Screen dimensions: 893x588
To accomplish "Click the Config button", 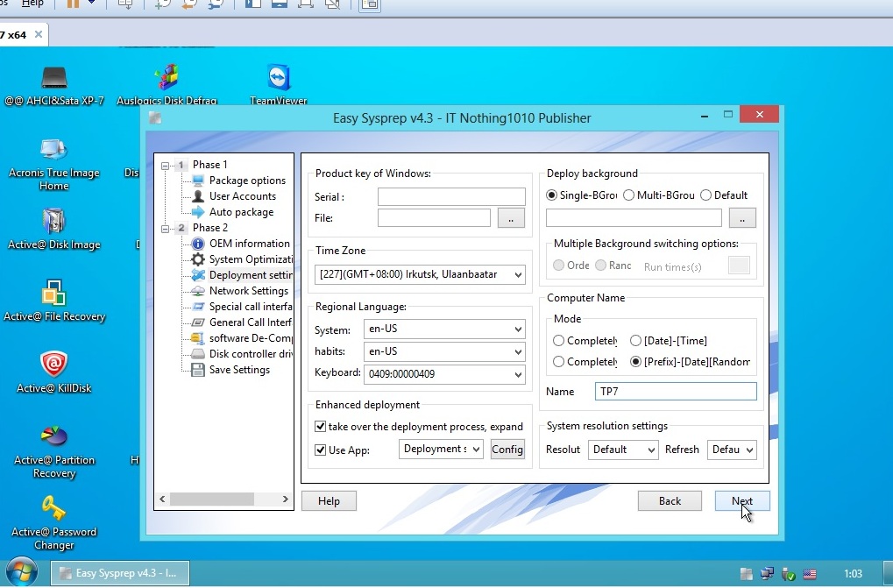I will 507,450.
